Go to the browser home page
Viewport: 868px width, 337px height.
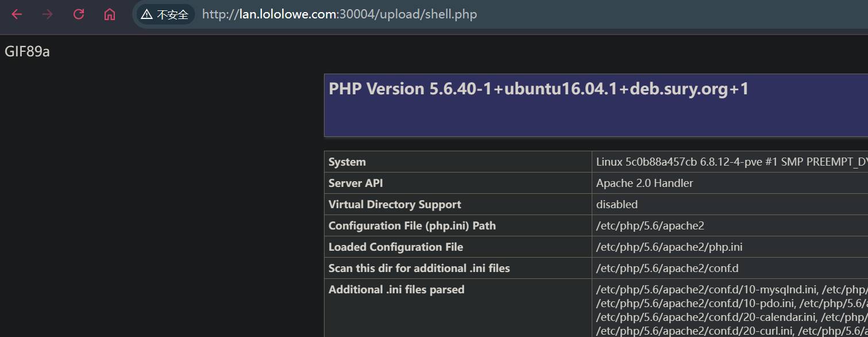110,14
